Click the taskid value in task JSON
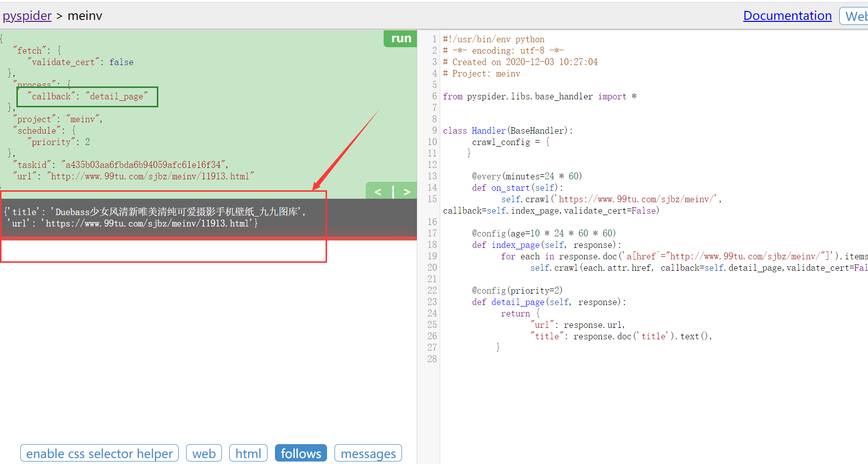This screenshot has height=464, width=868. tap(144, 165)
